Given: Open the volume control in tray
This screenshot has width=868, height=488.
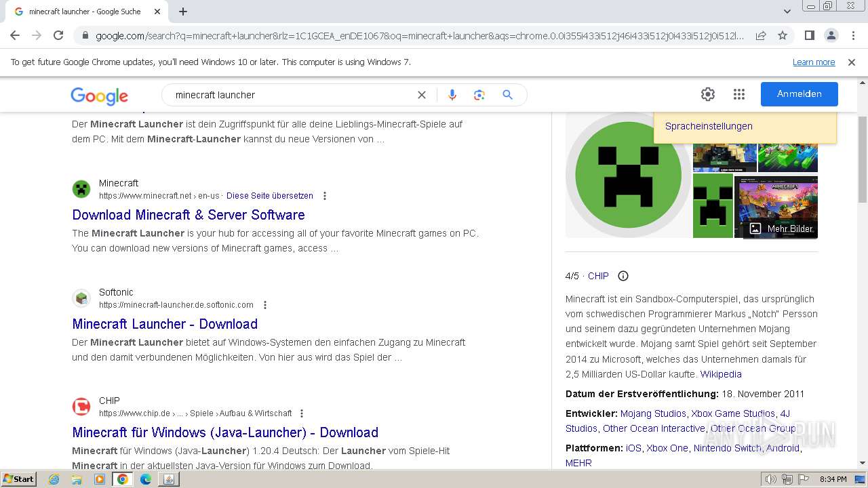Looking at the screenshot, I should 770,479.
